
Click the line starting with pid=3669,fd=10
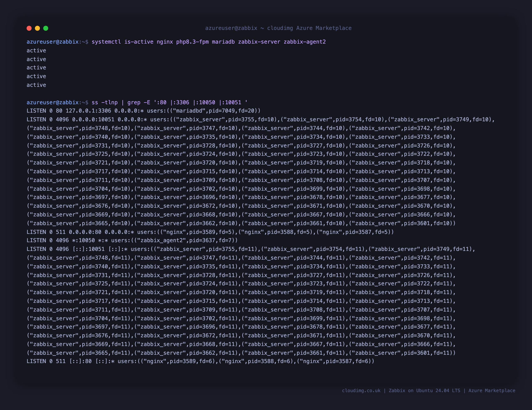pos(241,215)
